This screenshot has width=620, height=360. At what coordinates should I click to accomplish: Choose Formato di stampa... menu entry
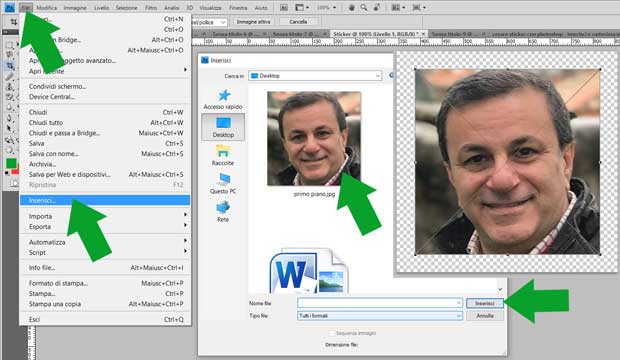[105, 283]
